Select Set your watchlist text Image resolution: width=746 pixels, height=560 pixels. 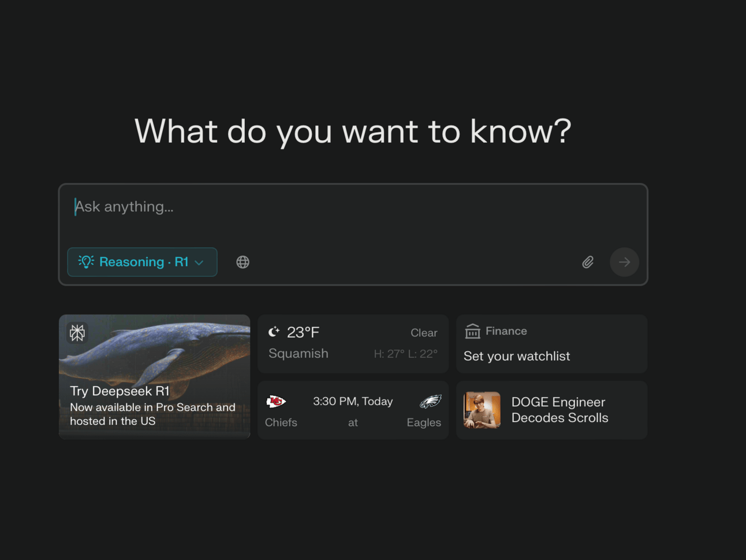click(x=517, y=356)
